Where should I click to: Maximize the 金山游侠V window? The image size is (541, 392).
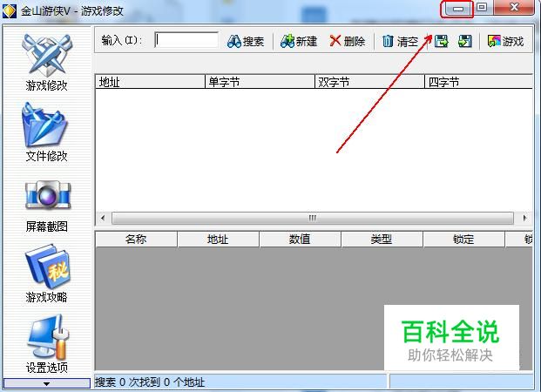483,8
